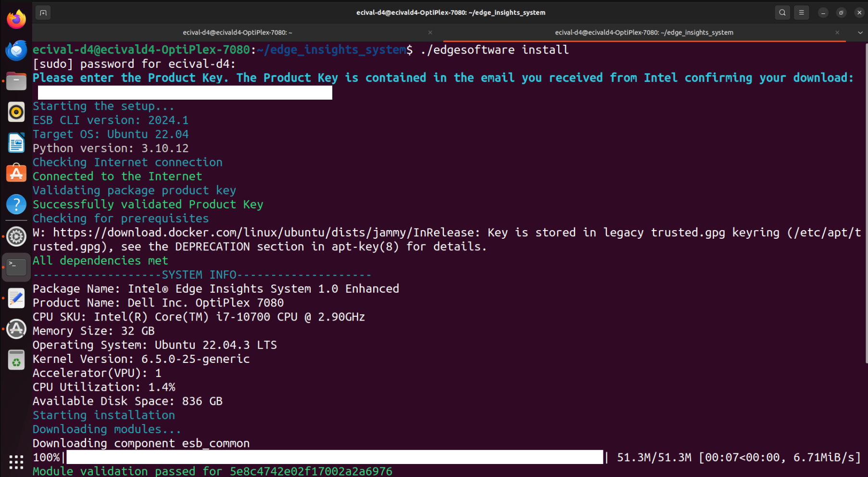
Task: Click 'Checking for prerequisites' line
Action: point(121,219)
